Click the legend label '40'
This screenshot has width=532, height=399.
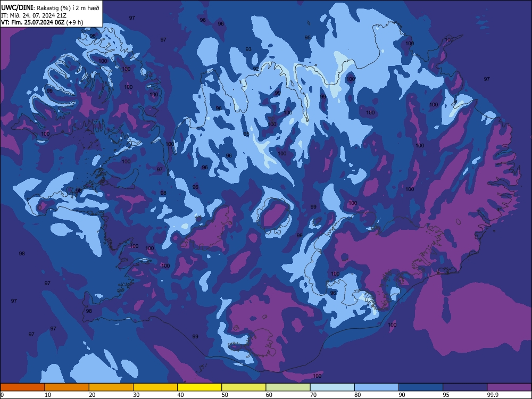point(180,395)
